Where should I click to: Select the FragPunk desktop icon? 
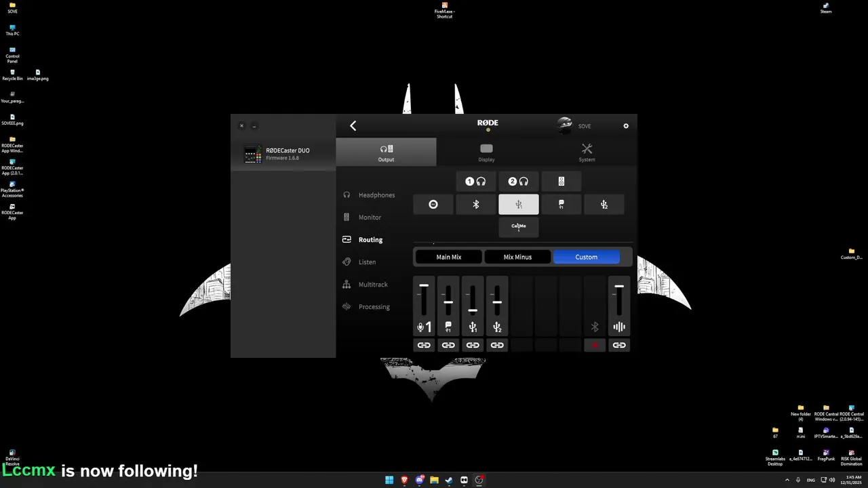coord(826,455)
